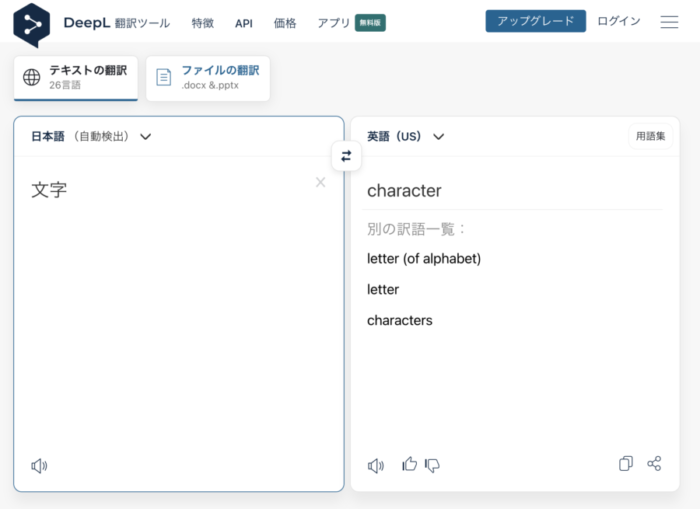Play audio of the Japanese source text
The image size is (700, 509).
pyautogui.click(x=39, y=466)
